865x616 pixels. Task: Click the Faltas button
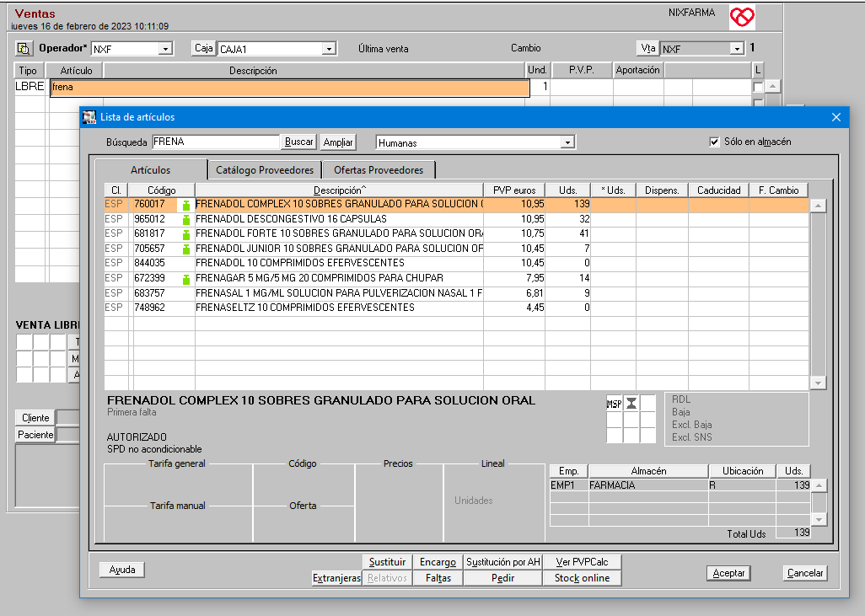438,578
